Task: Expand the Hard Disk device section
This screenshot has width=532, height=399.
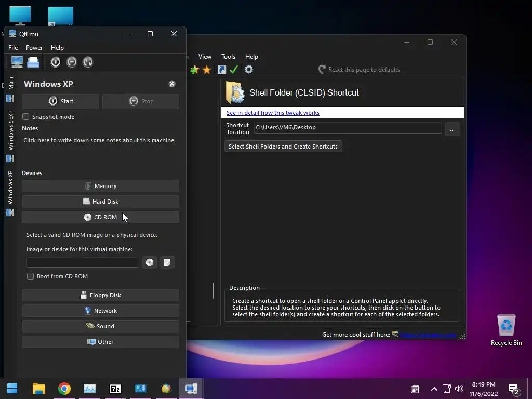Action: [x=100, y=202]
